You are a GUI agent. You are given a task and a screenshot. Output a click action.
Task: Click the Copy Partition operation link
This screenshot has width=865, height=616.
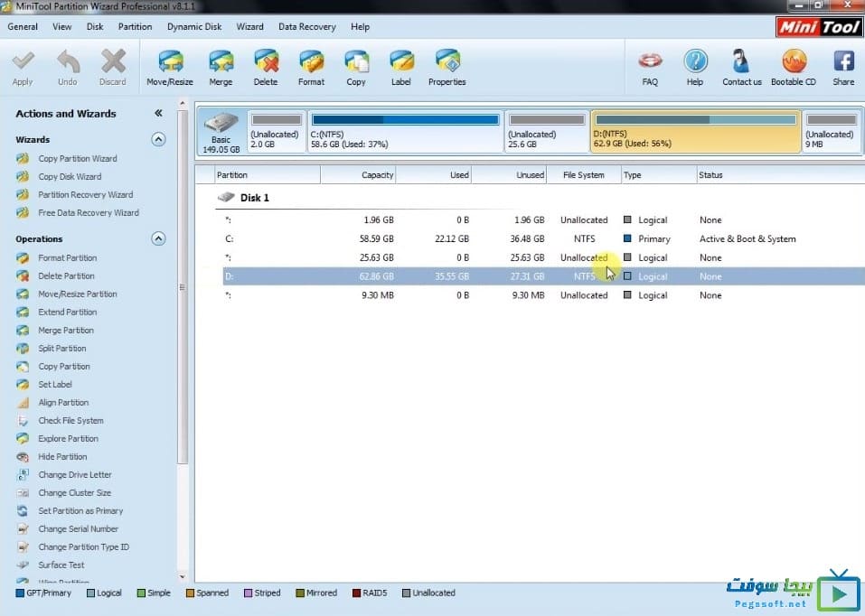coord(64,367)
